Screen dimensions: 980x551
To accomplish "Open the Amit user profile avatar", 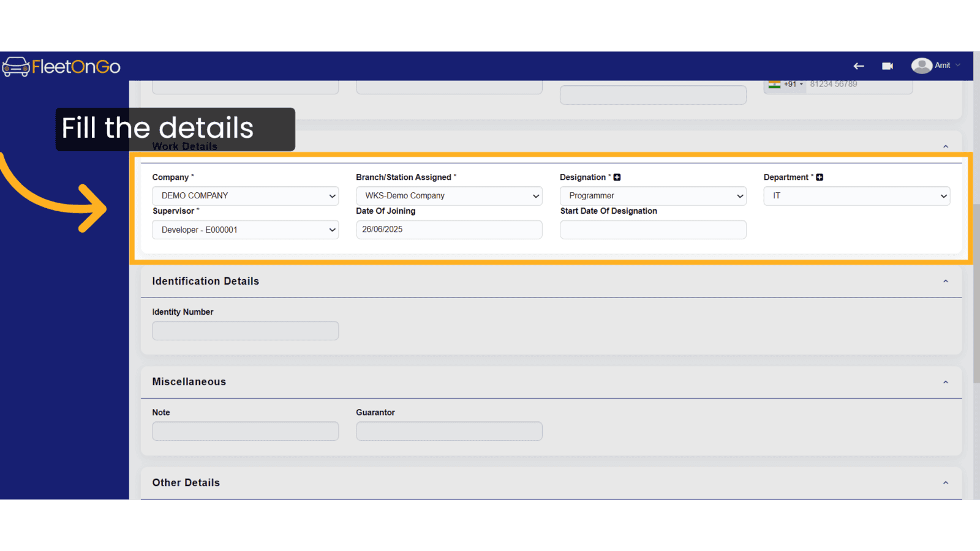I will (921, 66).
